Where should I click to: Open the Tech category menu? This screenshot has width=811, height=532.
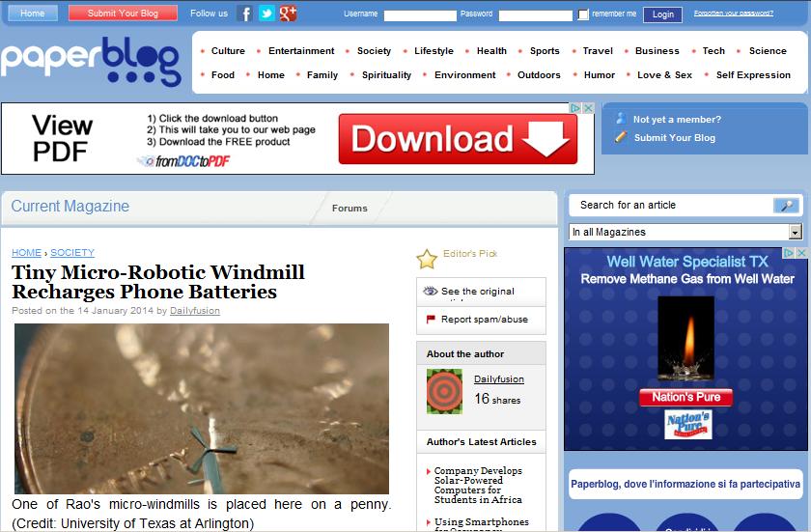713,51
